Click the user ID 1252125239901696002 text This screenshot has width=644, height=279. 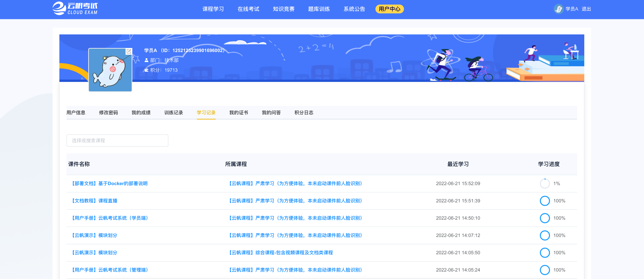pos(198,51)
